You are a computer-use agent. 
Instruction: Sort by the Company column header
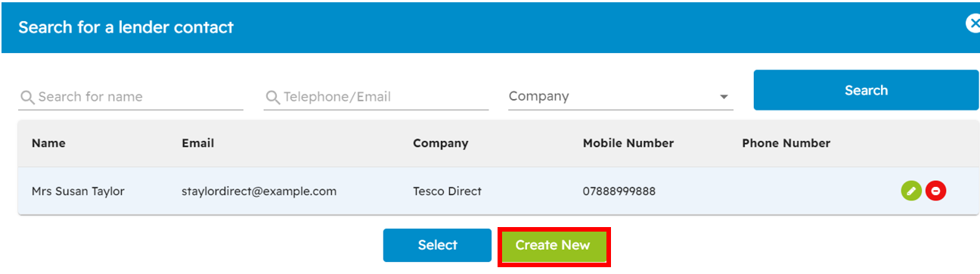point(441,143)
